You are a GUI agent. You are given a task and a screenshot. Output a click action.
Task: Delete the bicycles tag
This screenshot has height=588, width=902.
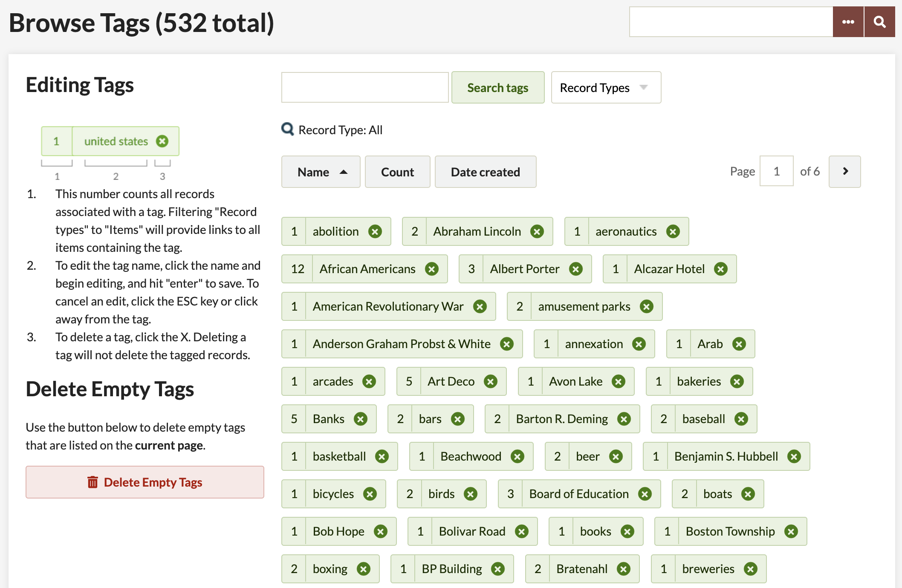(370, 494)
